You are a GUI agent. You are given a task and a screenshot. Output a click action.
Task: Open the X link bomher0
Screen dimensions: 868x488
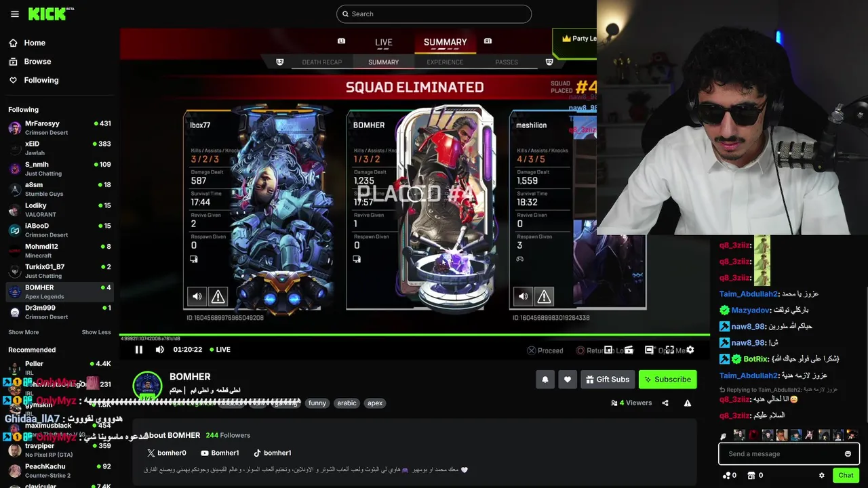point(167,453)
